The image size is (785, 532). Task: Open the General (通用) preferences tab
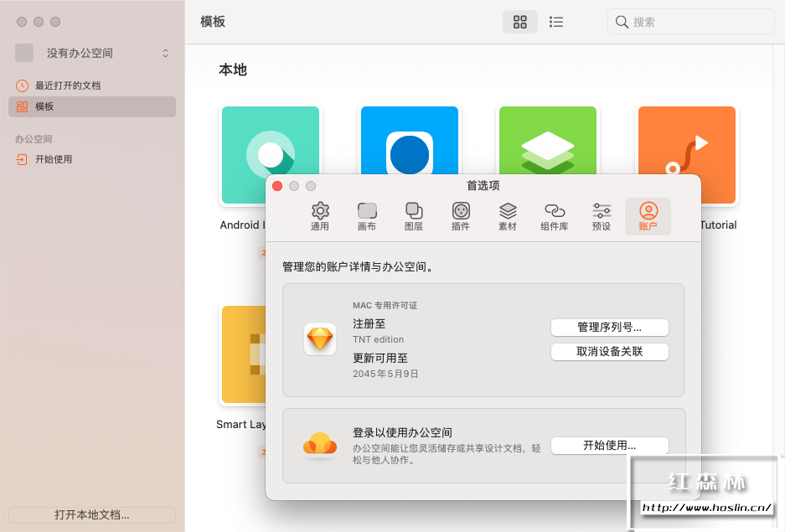pos(320,217)
